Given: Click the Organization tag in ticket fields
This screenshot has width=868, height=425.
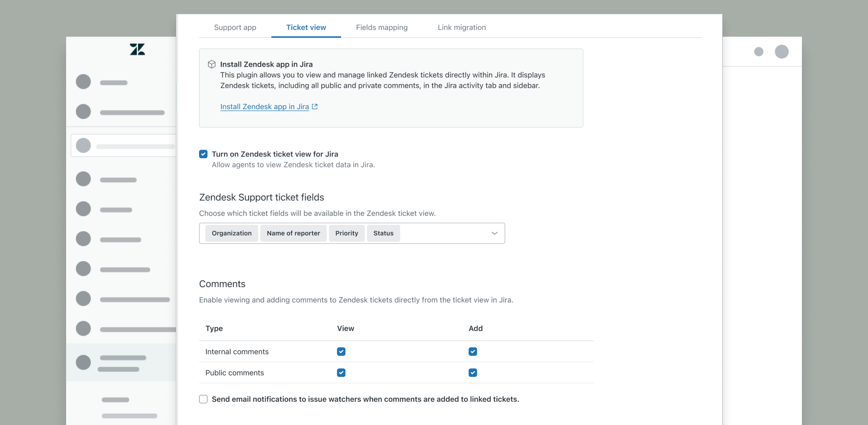Looking at the screenshot, I should (232, 233).
